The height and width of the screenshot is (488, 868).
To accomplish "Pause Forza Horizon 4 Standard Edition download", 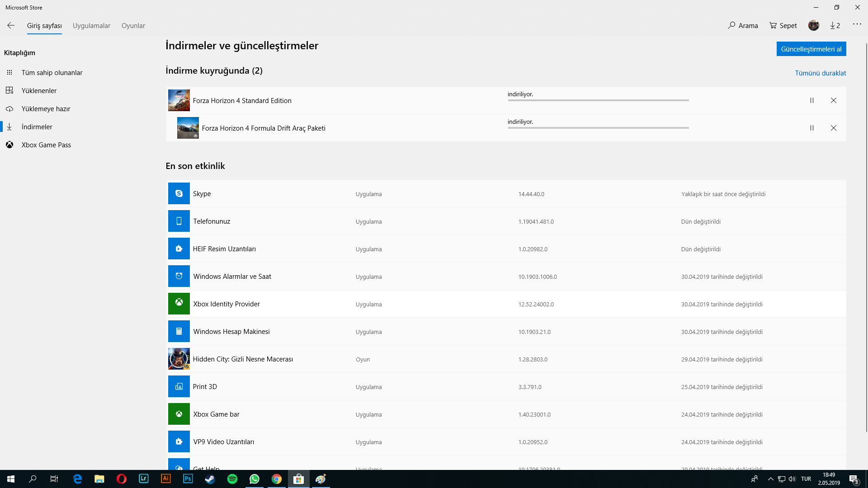I will 812,100.
